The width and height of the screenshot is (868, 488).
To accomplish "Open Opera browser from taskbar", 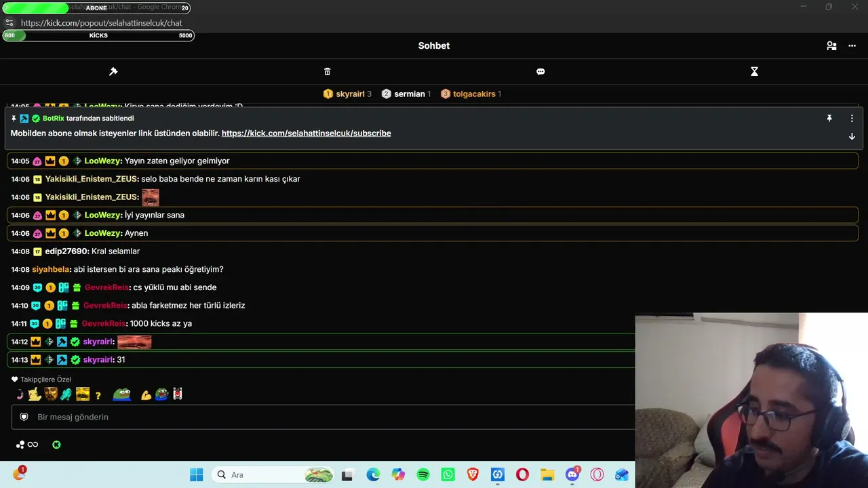I will [x=522, y=474].
